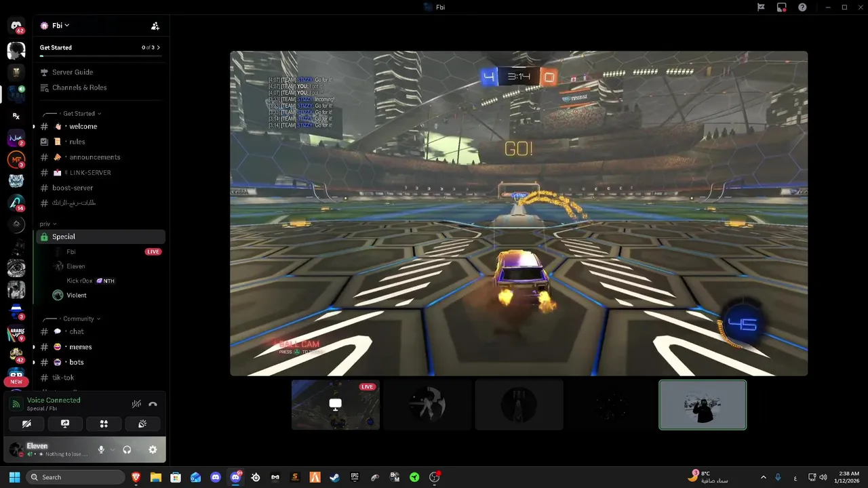Open the LINK-SERVER channel
The width and height of the screenshot is (868, 488).
tap(100, 173)
